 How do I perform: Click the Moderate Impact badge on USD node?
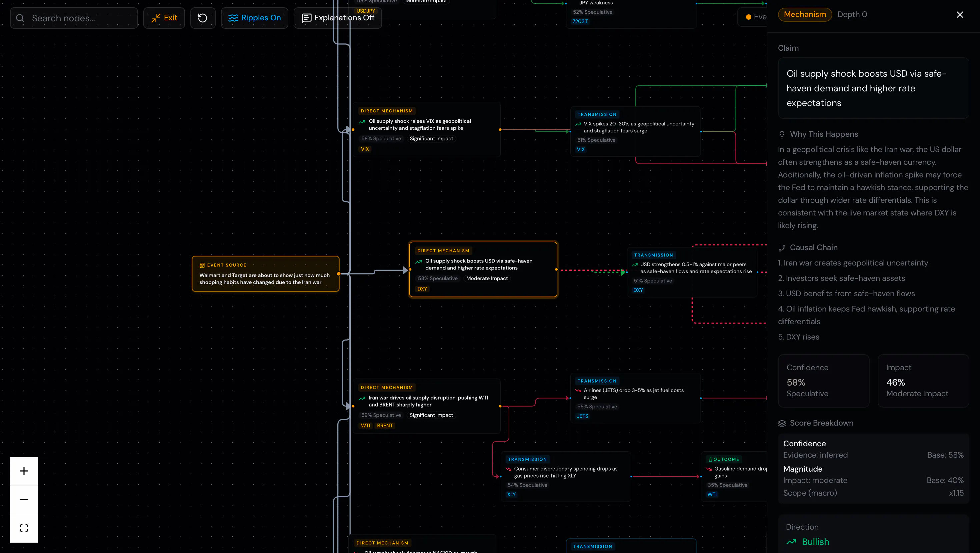[x=487, y=279]
